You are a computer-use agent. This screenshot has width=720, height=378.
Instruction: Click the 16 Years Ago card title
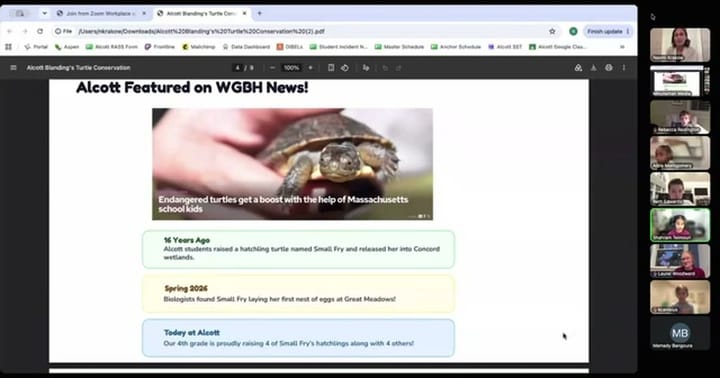click(x=186, y=240)
